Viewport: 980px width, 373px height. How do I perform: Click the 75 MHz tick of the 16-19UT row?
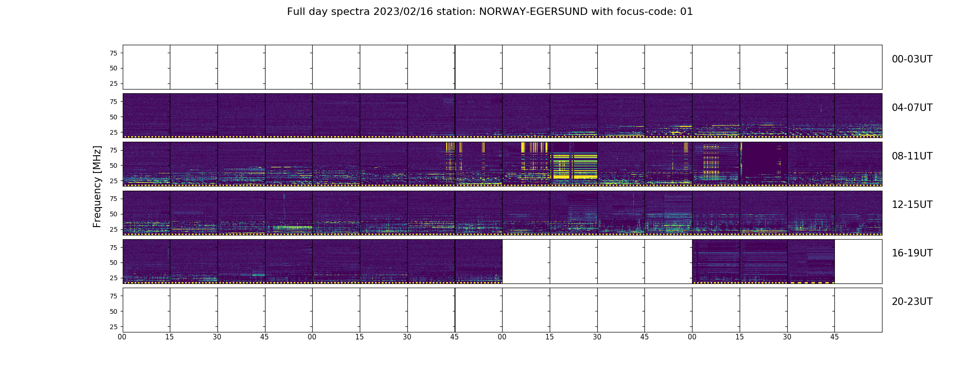click(x=113, y=248)
